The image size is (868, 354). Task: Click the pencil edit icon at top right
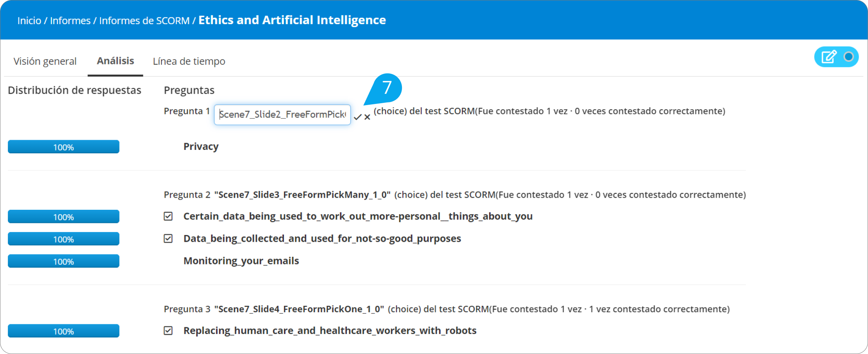click(829, 57)
